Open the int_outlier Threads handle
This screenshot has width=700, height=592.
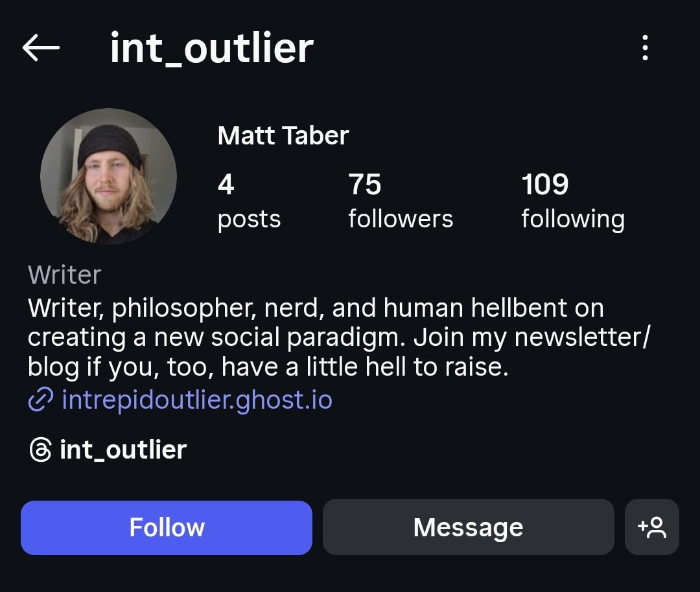[123, 450]
